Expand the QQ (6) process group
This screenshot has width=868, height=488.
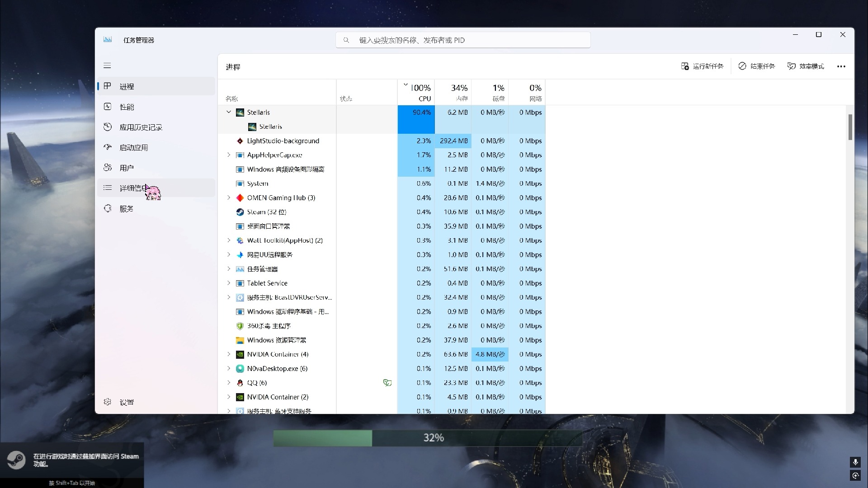click(229, 383)
